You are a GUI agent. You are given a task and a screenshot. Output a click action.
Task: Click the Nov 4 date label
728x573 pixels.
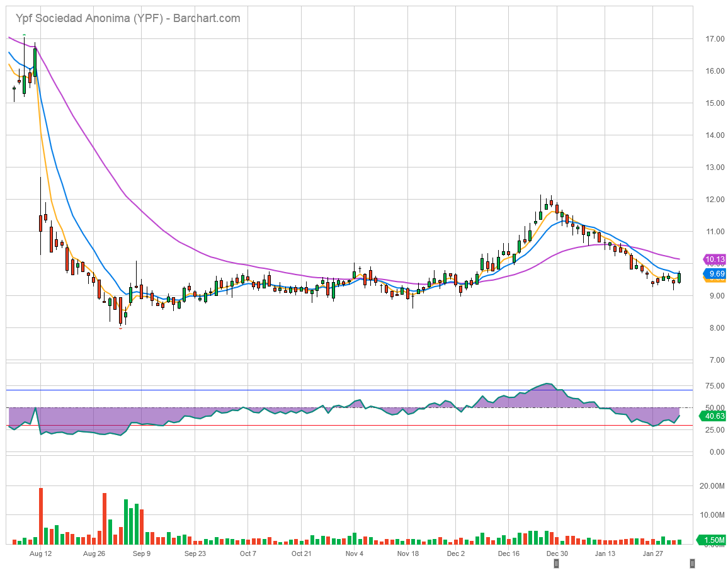(x=355, y=553)
